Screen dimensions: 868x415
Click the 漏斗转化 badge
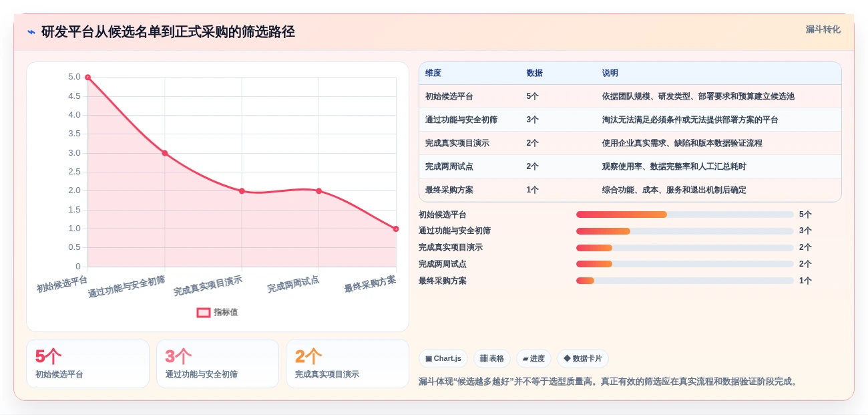tap(823, 29)
